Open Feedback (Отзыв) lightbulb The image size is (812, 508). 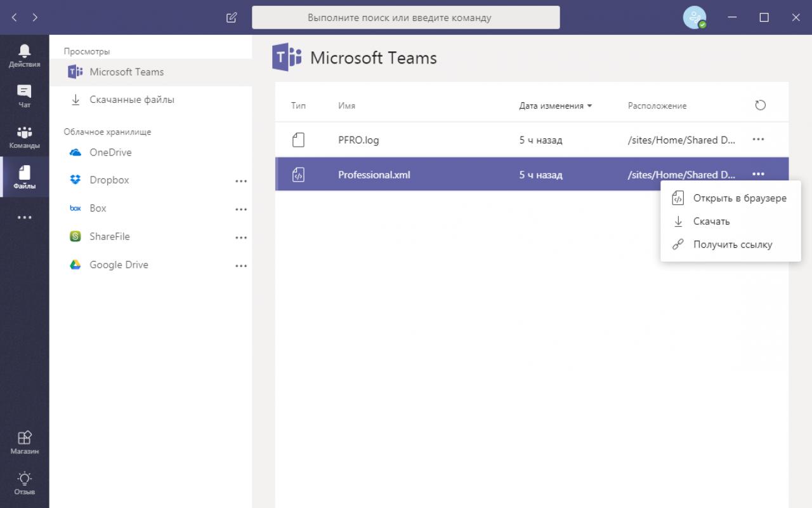[x=25, y=483]
